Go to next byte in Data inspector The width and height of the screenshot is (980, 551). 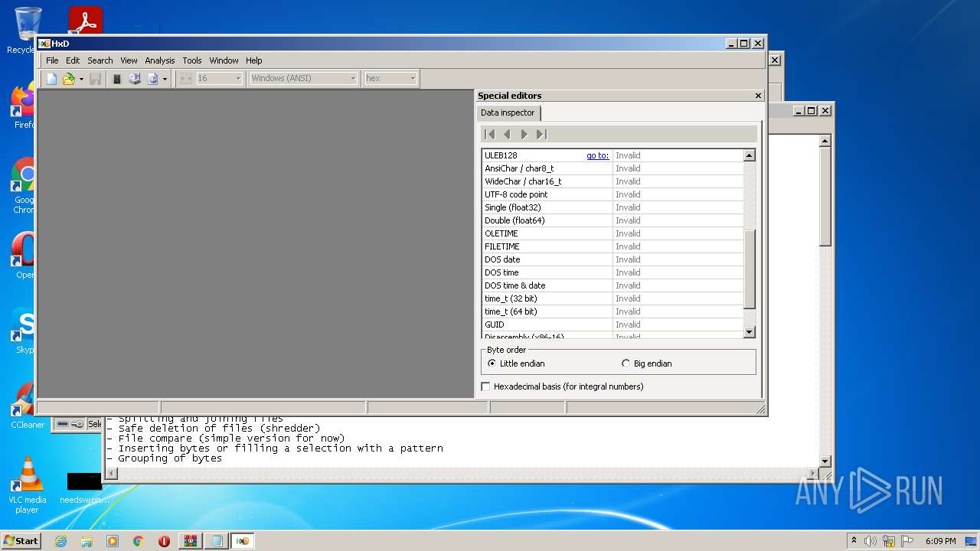(x=524, y=135)
